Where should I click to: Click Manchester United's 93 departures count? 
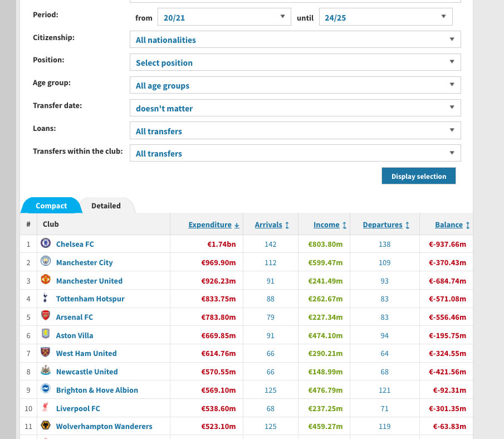(x=384, y=281)
